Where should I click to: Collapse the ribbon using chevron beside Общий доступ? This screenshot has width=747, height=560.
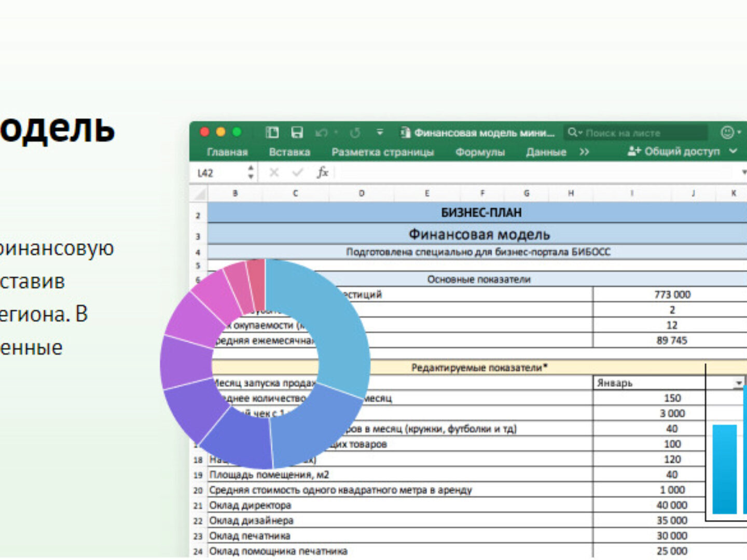[x=733, y=151]
